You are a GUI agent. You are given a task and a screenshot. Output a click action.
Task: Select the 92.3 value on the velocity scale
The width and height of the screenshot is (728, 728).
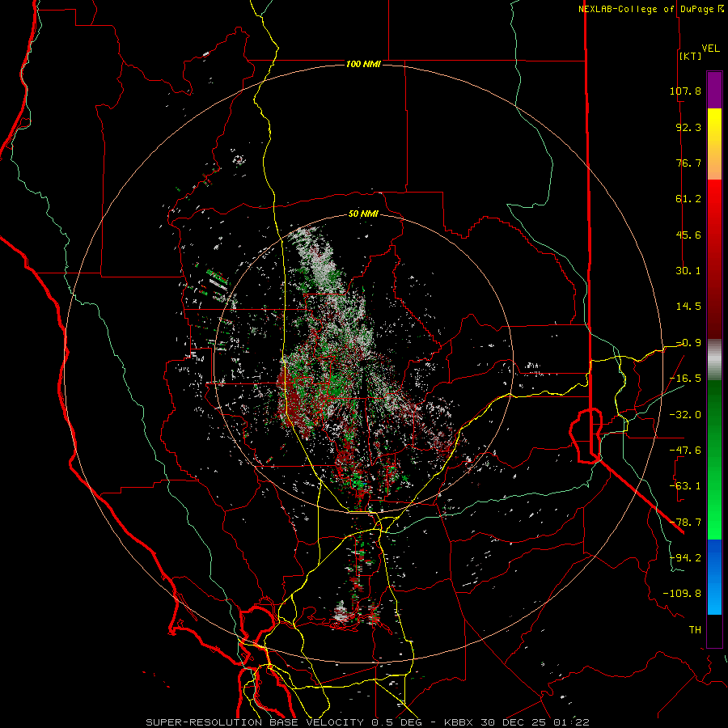point(688,127)
